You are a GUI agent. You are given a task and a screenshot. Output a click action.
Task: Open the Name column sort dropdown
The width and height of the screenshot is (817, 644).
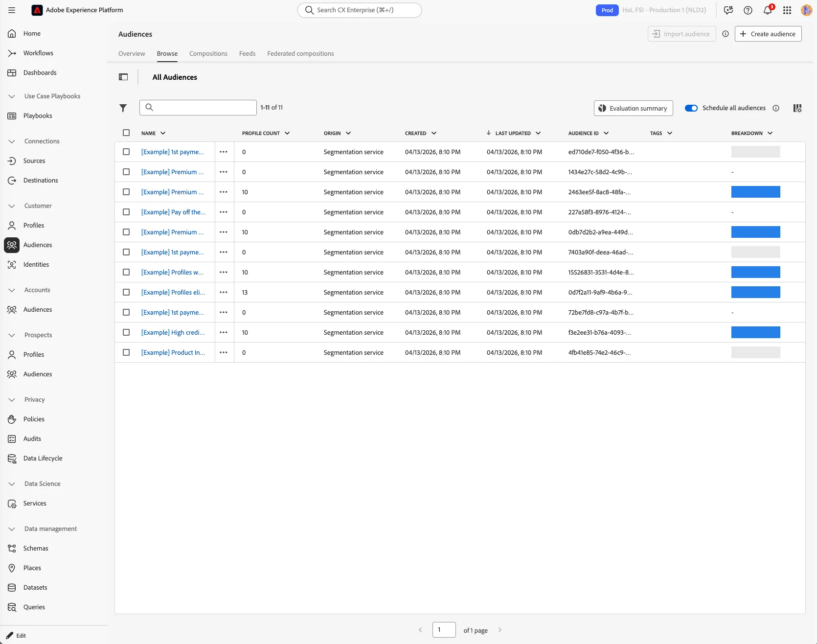(x=163, y=133)
